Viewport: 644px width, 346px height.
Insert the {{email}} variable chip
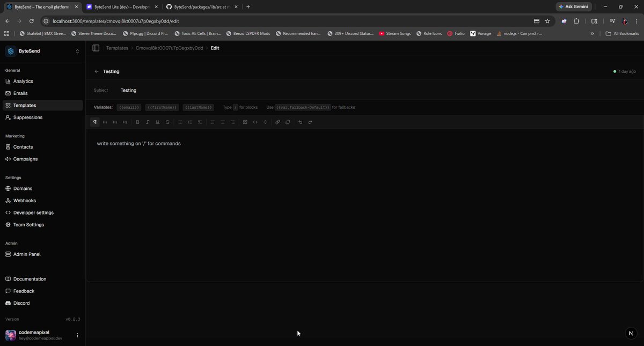129,107
